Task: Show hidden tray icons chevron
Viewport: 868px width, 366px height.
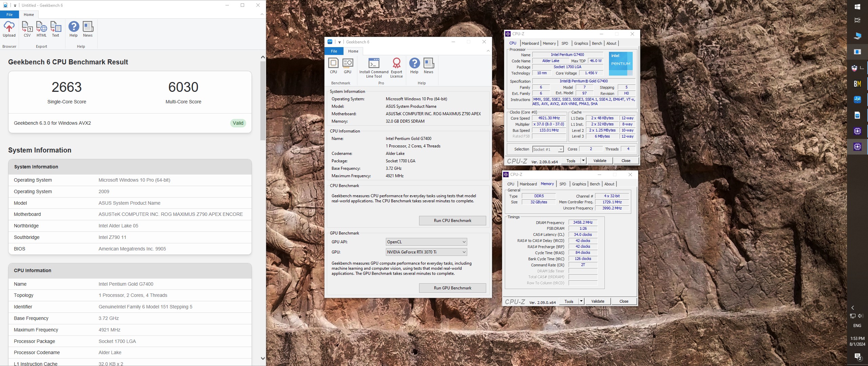Action: coord(853,308)
